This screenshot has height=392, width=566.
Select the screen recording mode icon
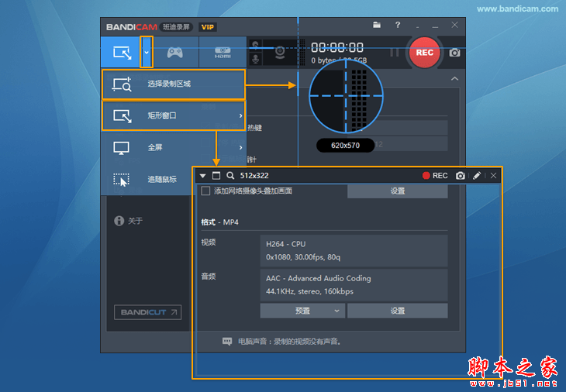tap(122, 53)
